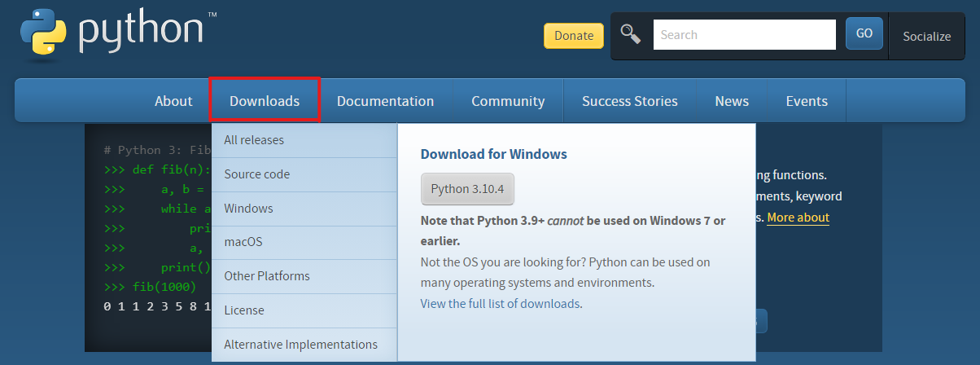The height and width of the screenshot is (365, 980).
Task: Open the full list of downloads link
Action: pyautogui.click(x=500, y=304)
